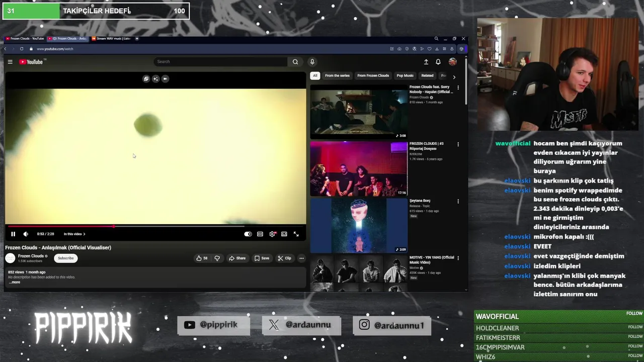Screen dimensions: 644x362
Task: Like the video with thumbs-up (58)
Action: point(202,258)
